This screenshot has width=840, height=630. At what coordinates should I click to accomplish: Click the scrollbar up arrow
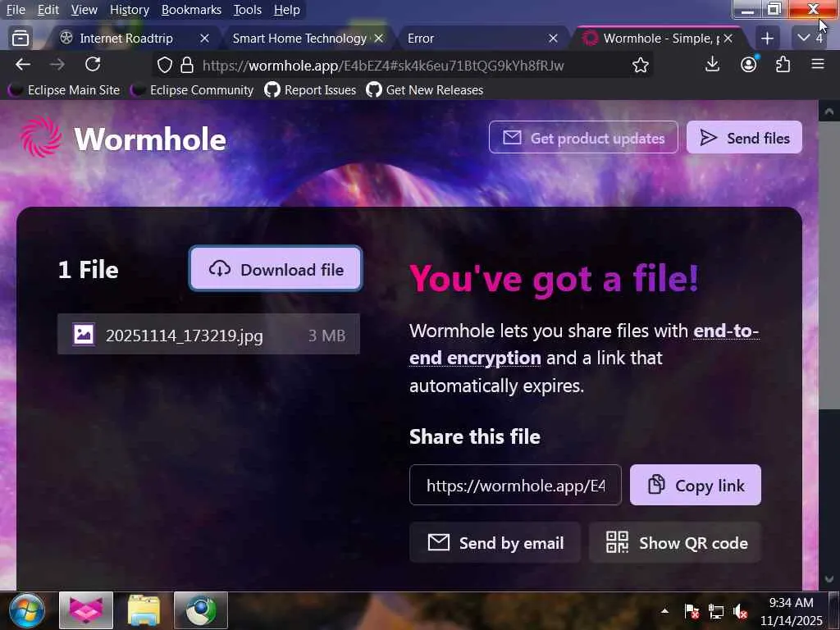829,112
